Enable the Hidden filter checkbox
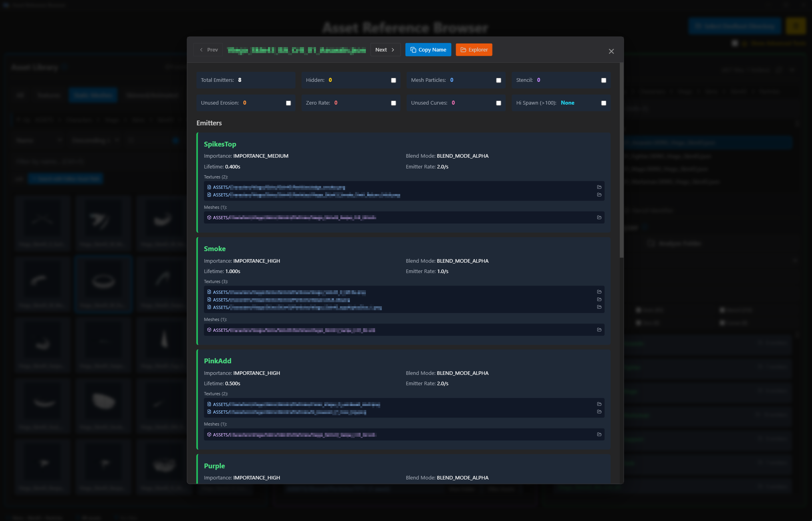Viewport: 812px width, 521px height. (393, 80)
